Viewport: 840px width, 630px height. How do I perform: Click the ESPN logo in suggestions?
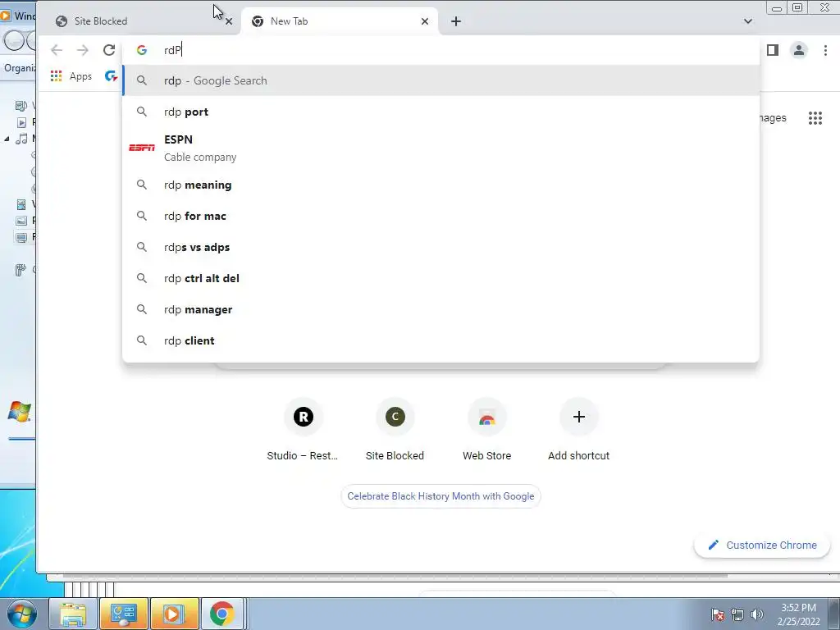pyautogui.click(x=142, y=148)
